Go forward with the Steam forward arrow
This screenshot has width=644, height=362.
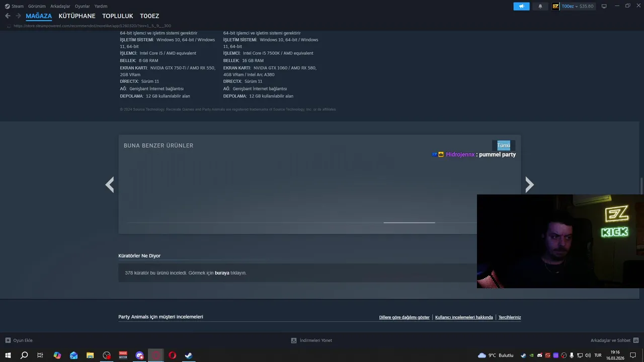18,16
